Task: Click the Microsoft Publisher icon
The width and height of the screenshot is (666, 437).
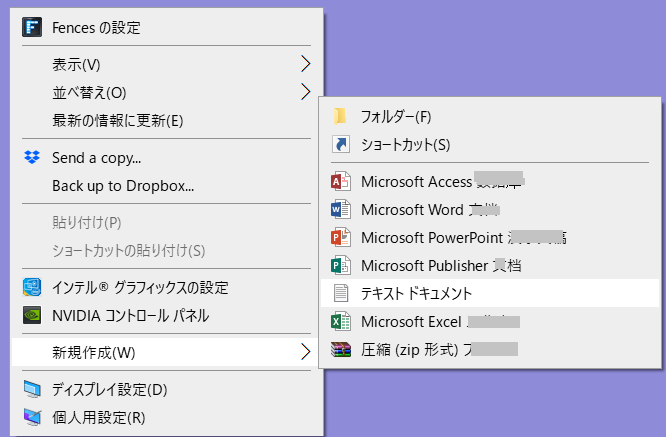Action: (x=341, y=265)
